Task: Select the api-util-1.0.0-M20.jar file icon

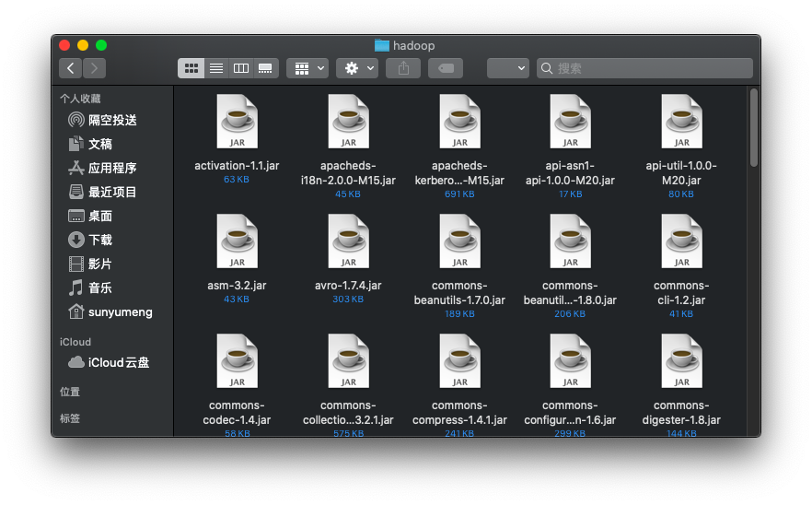Action: point(681,122)
